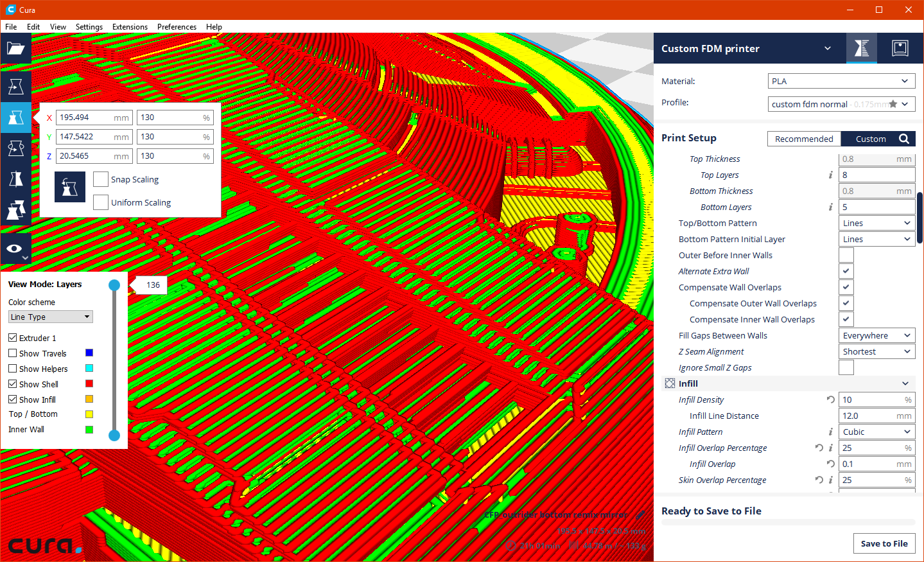Open the File menu

click(x=11, y=27)
